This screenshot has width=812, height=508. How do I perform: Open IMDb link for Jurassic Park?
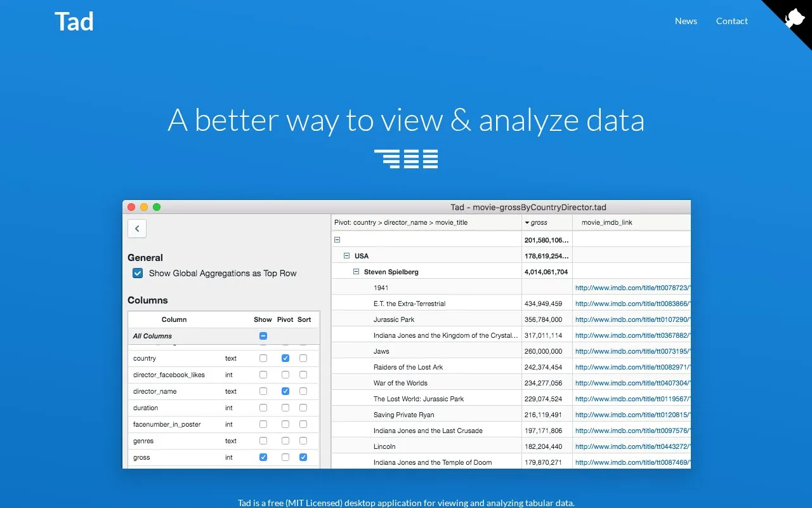tap(632, 319)
